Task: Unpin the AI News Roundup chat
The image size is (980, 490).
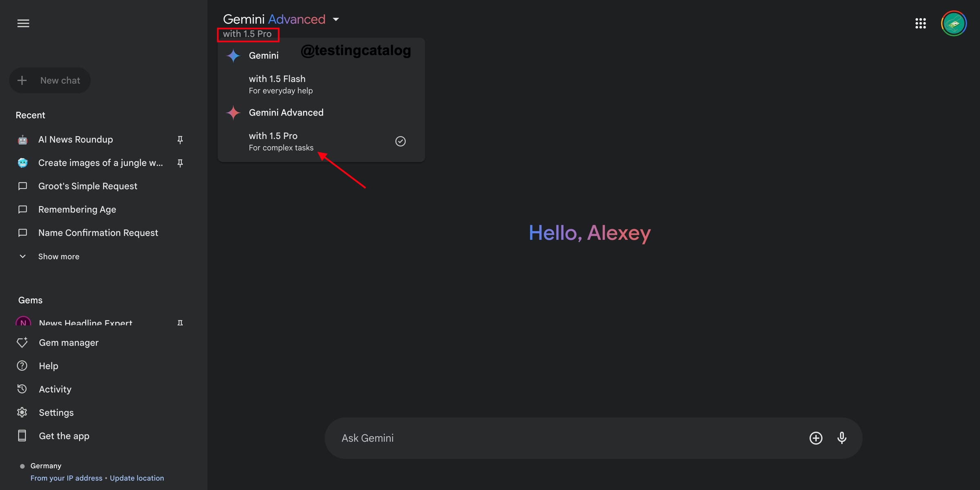Action: pos(180,140)
